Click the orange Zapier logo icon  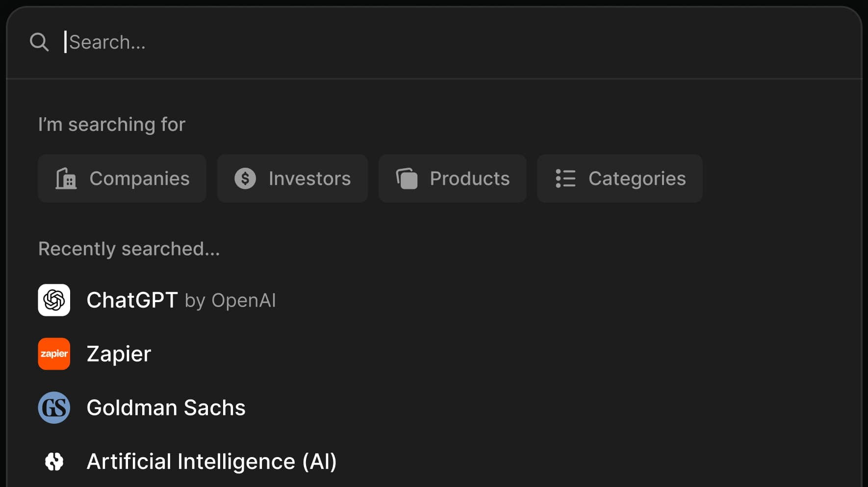(x=54, y=354)
